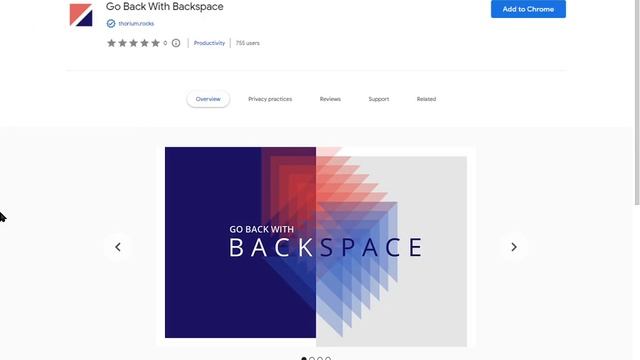Switch to the Reviews tab
This screenshot has width=640, height=360.
coord(330,99)
